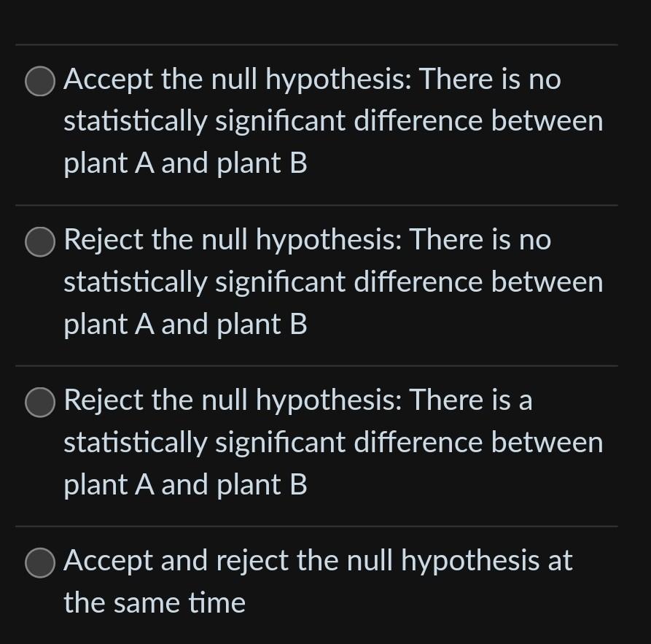
Task: Click the row of the third answer
Action: coord(325,441)
